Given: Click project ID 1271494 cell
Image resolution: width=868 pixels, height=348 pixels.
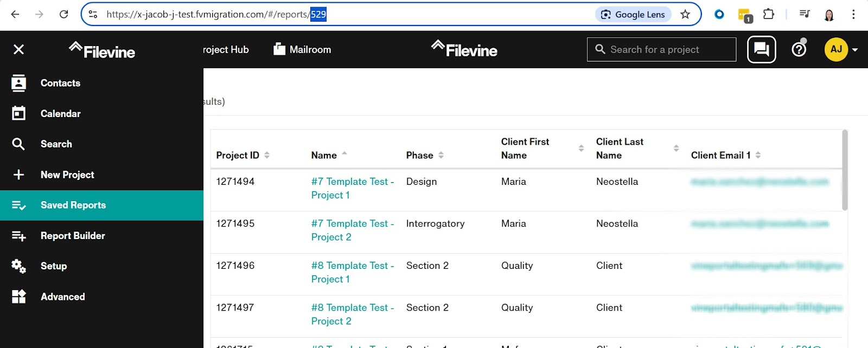Looking at the screenshot, I should 235,182.
